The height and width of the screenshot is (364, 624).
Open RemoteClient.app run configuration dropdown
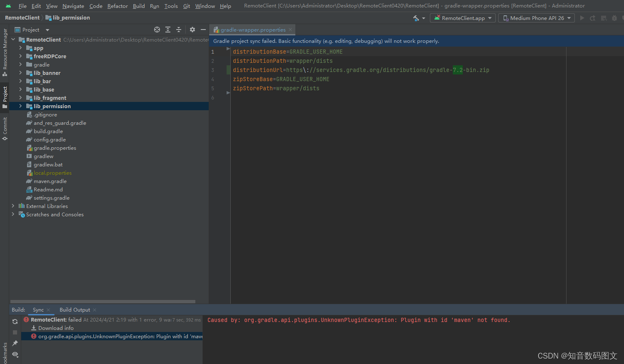point(462,18)
